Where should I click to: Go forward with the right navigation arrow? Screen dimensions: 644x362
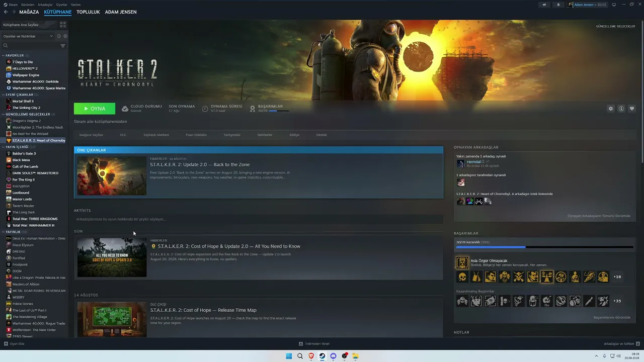tap(13, 12)
